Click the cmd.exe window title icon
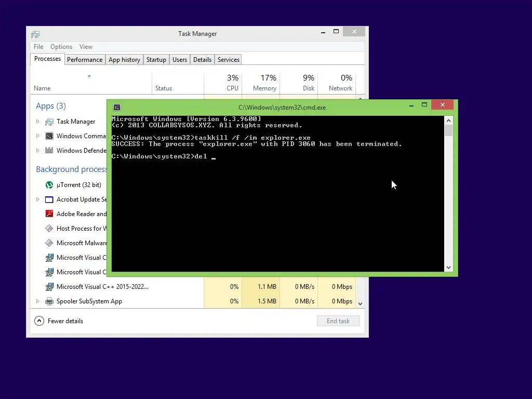Image resolution: width=532 pixels, height=399 pixels. pos(117,108)
